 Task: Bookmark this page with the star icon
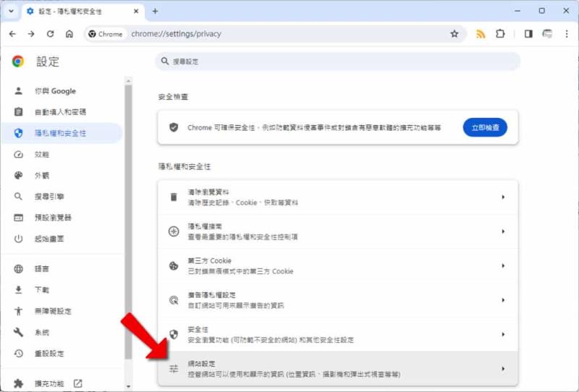(x=455, y=34)
